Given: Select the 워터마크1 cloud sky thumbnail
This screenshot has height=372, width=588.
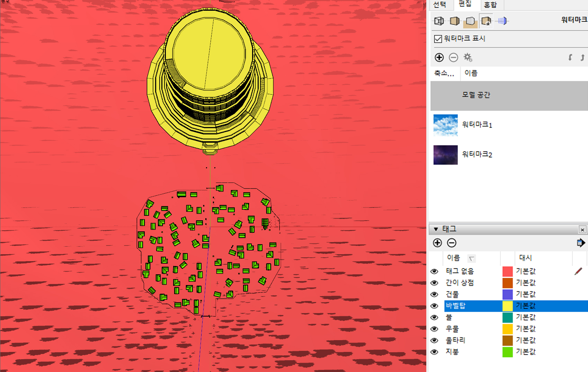Looking at the screenshot, I should pyautogui.click(x=445, y=125).
